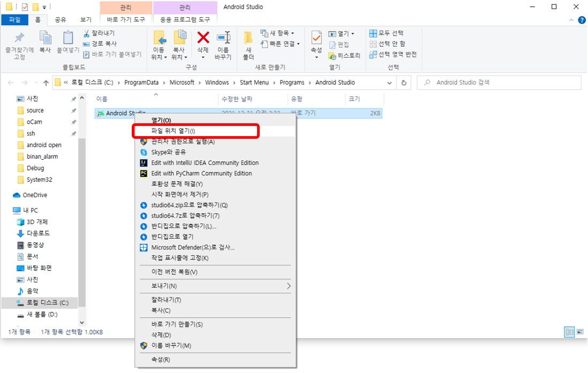Click the Up one level arrow
The width and height of the screenshot is (588, 373).
click(x=46, y=83)
